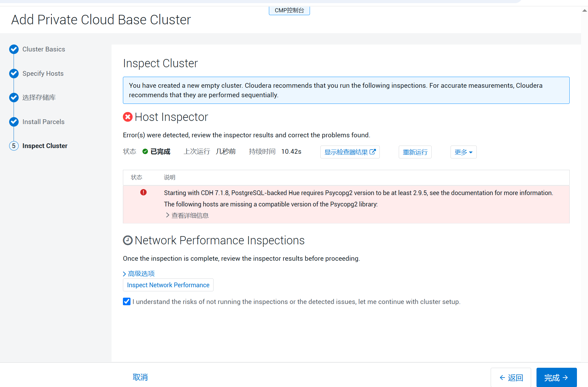Expand the 高级选项 advanced options
Image resolution: width=588 pixels, height=387 pixels.
(x=139, y=274)
